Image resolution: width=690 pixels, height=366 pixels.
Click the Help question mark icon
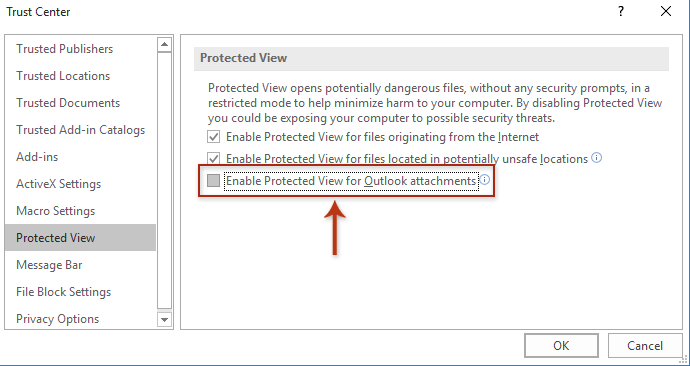tap(620, 11)
